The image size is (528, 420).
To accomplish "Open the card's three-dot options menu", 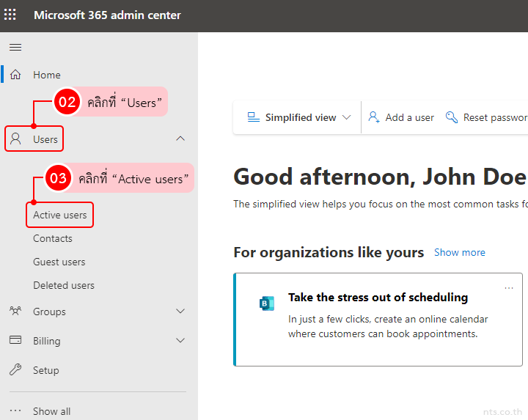I will pyautogui.click(x=509, y=288).
